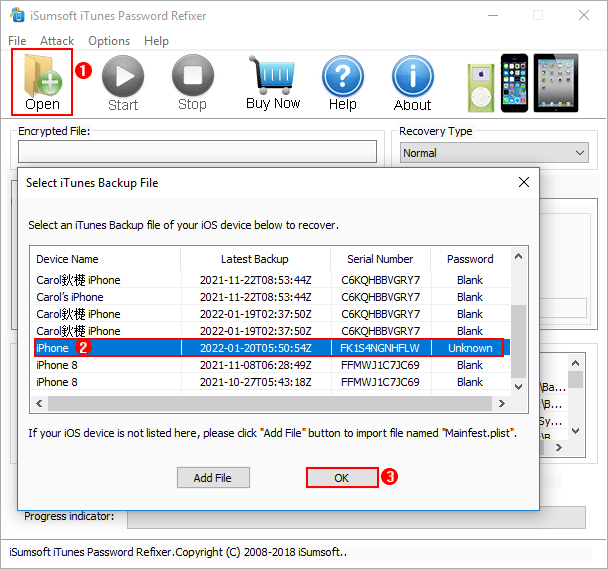This screenshot has width=608, height=569.
Task: Click the Add File button
Action: (213, 477)
